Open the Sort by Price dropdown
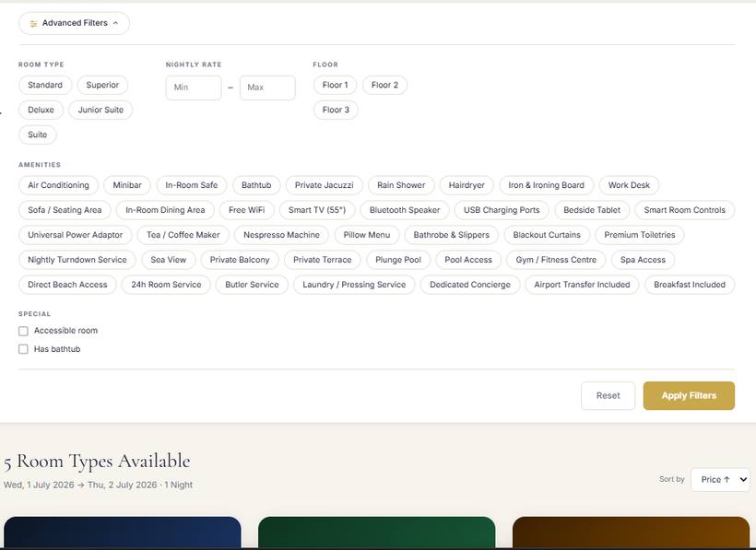 720,480
